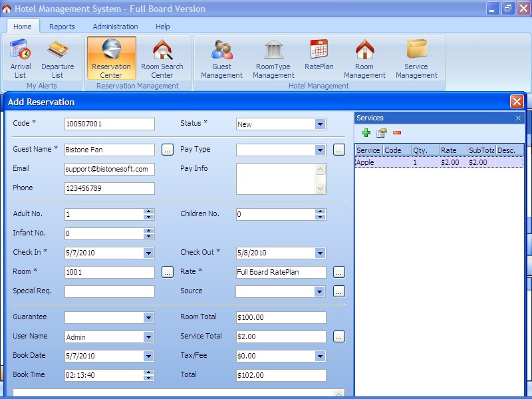The height and width of the screenshot is (399, 532).
Task: Open the Departure List alerts
Action: (58, 59)
